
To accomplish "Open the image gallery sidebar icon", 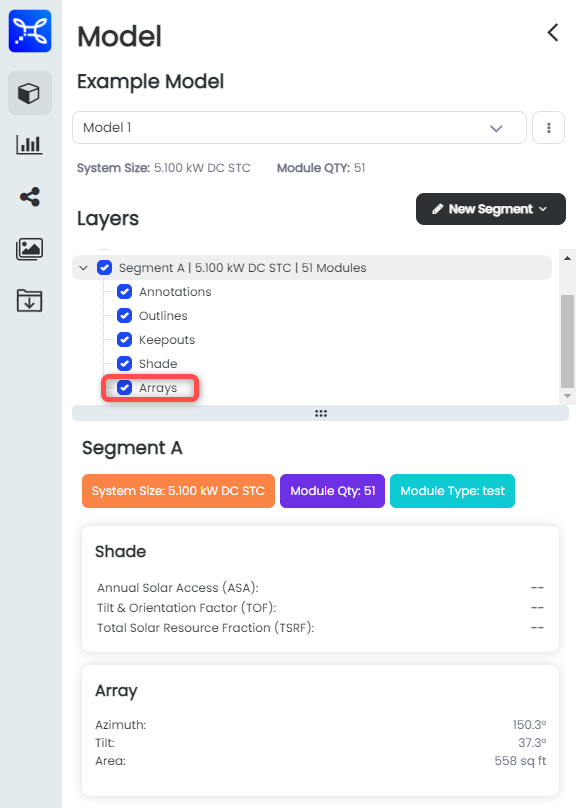I will coord(29,249).
